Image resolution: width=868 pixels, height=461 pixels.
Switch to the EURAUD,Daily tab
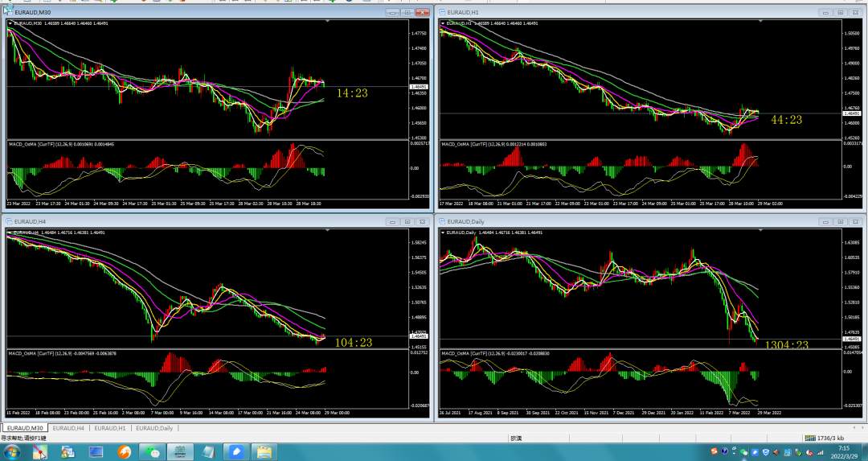click(x=154, y=428)
